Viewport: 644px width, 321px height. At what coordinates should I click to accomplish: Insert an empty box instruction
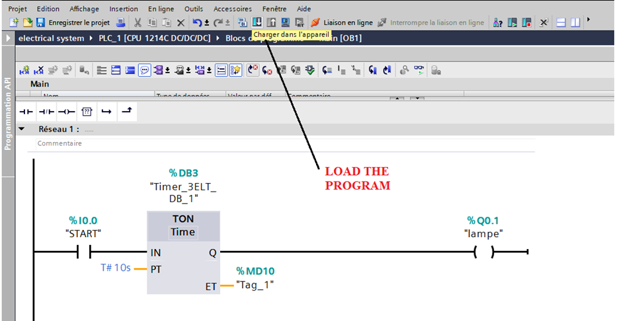(86, 112)
